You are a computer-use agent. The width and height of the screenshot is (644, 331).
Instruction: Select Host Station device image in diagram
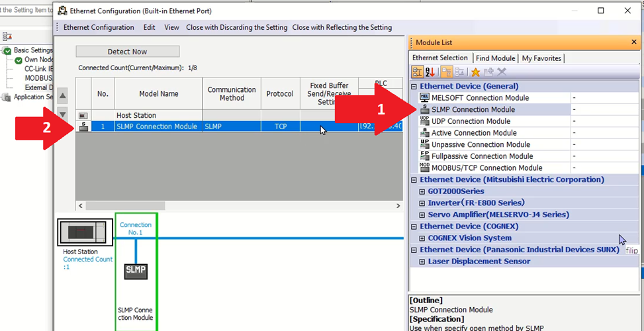tap(85, 232)
